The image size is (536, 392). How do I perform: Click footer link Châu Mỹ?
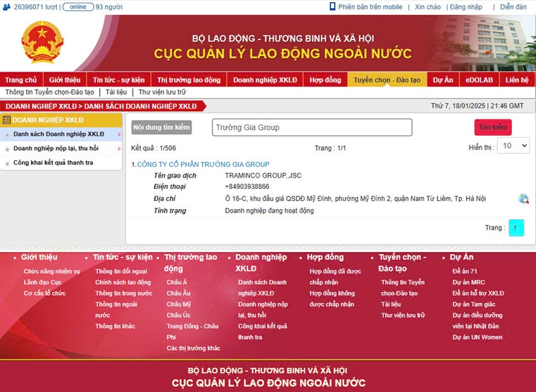tap(179, 304)
